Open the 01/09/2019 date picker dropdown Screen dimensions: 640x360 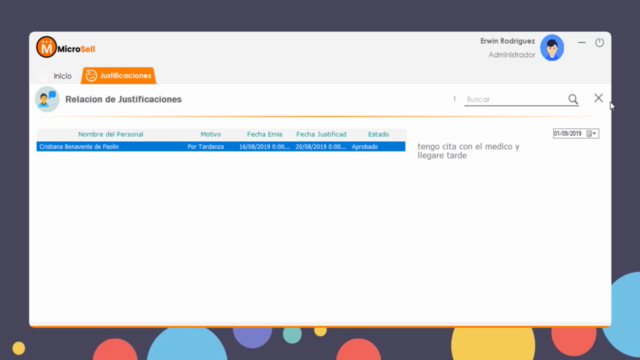point(591,133)
